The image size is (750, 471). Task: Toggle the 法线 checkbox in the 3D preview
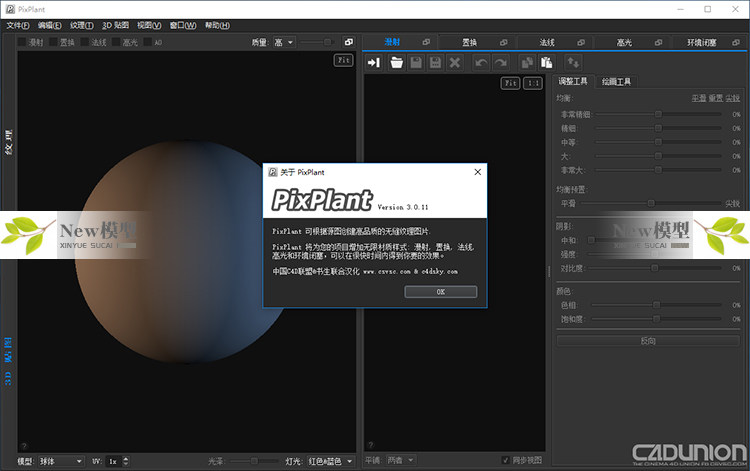85,42
